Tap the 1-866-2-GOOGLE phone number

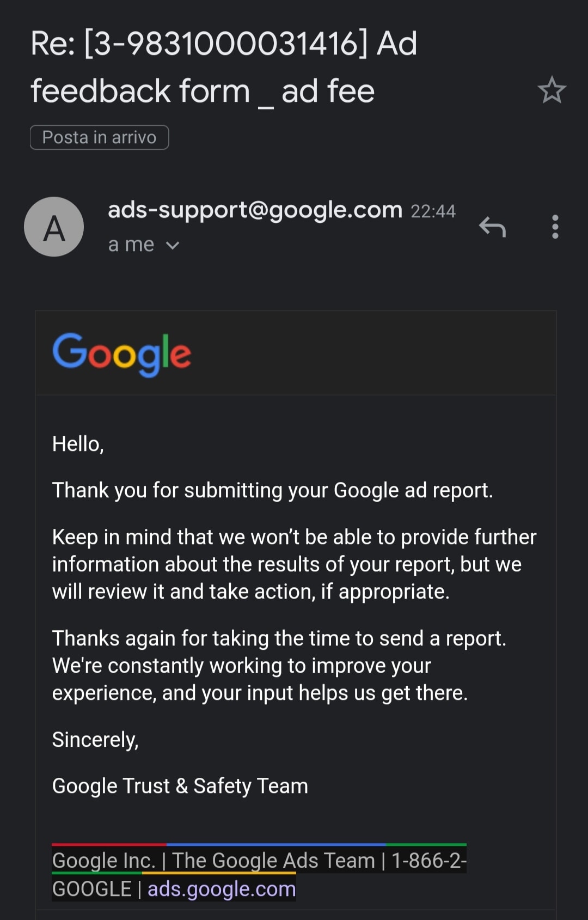[428, 861]
